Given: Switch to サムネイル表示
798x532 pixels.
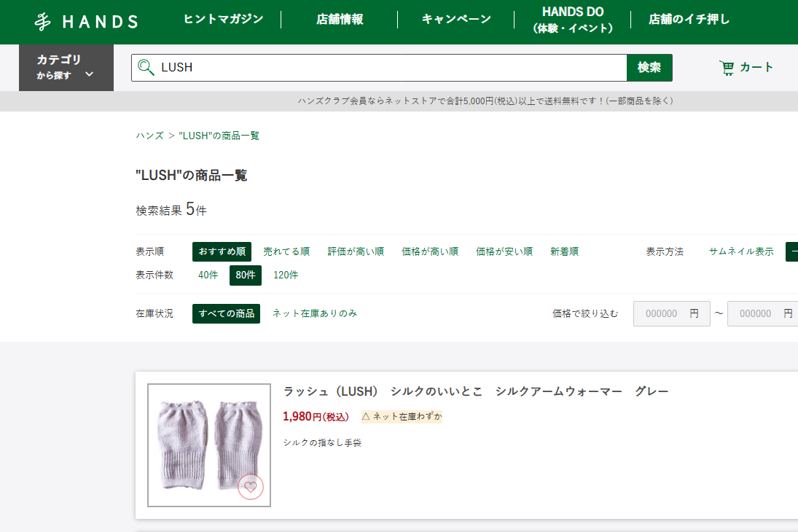Looking at the screenshot, I should tap(741, 251).
